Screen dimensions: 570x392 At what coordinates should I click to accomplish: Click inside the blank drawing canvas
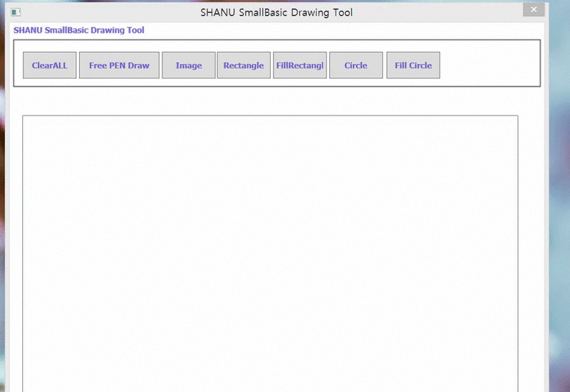[x=270, y=254]
